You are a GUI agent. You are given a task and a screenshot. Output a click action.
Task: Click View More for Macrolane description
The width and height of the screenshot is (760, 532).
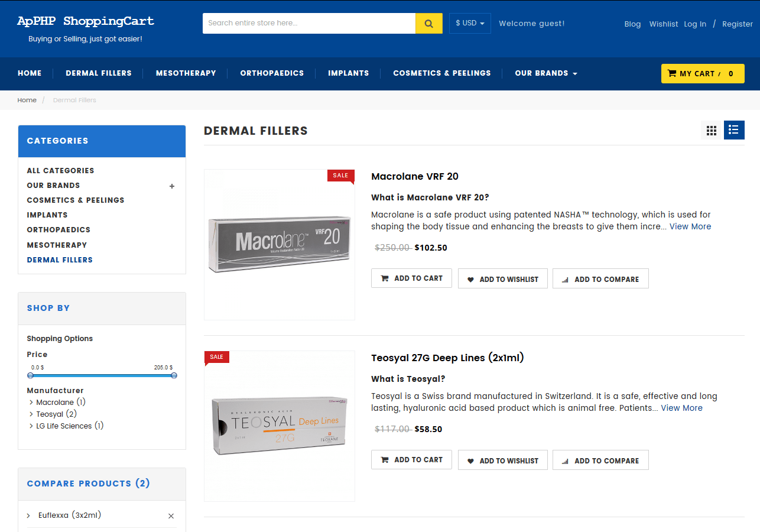click(690, 226)
